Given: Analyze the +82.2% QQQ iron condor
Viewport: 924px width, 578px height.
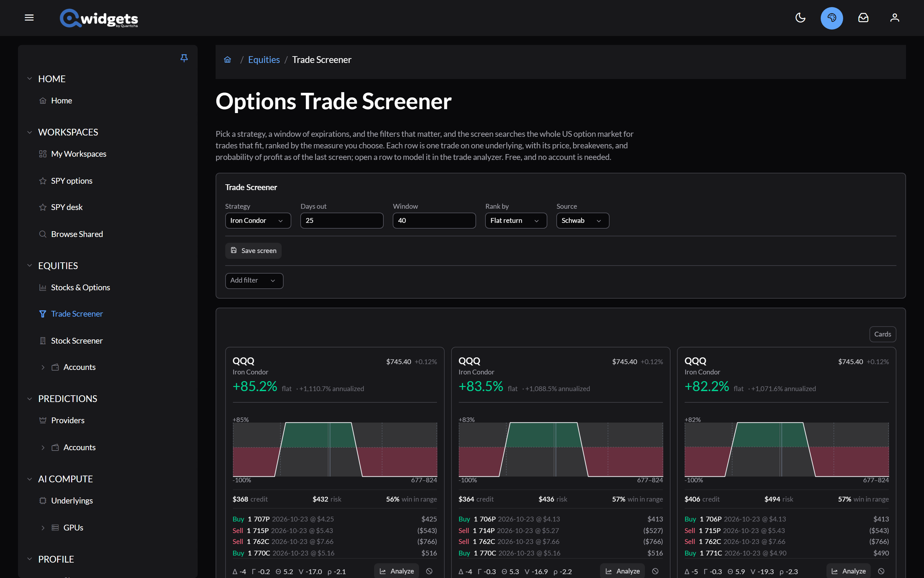Looking at the screenshot, I should pos(849,571).
